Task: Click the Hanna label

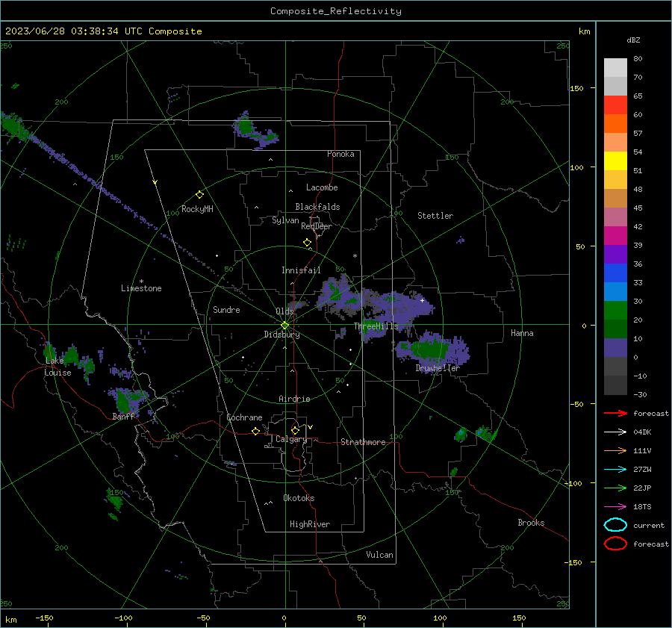Action: [x=522, y=332]
